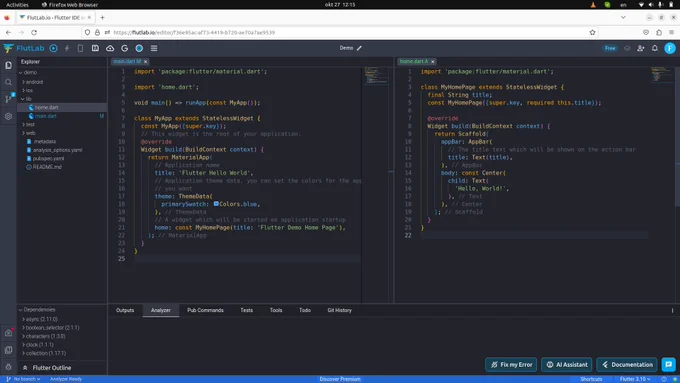Open the hamburger menu icon
The height and width of the screenshot is (383, 680).
(154, 48)
